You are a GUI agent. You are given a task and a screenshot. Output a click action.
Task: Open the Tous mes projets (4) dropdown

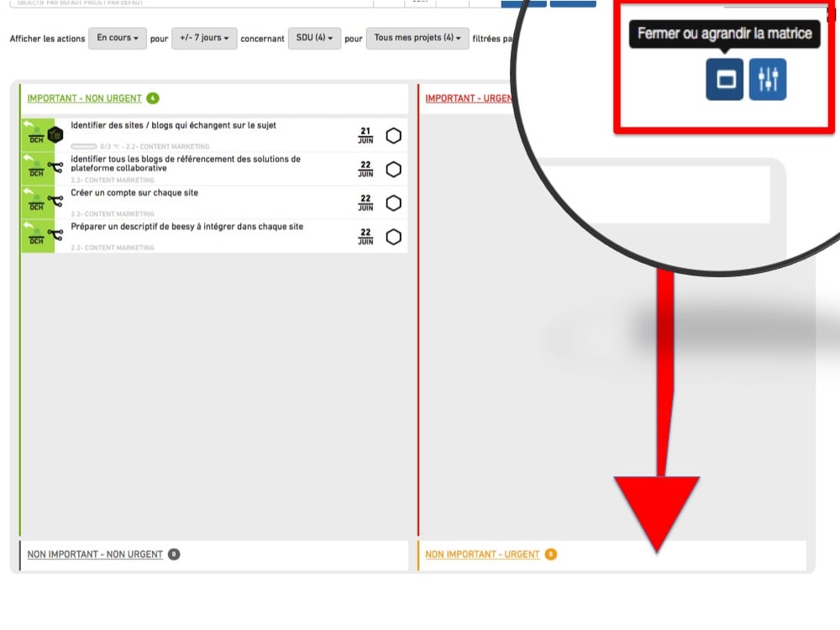coord(417,38)
